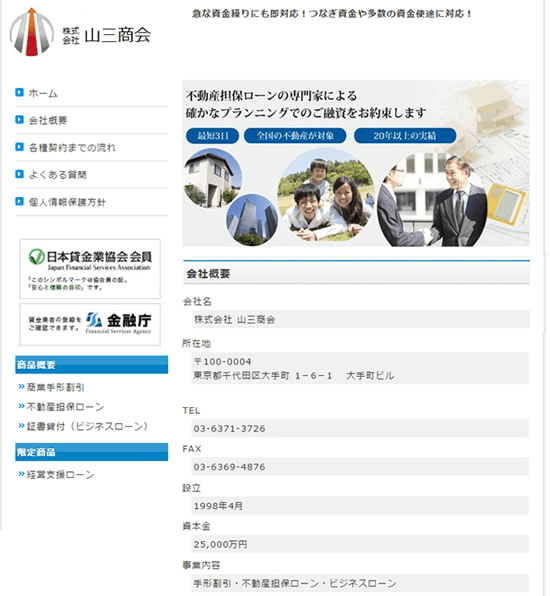Open the 個人情報保護方針 menu item
Screen dimensions: 550x596
(67, 202)
